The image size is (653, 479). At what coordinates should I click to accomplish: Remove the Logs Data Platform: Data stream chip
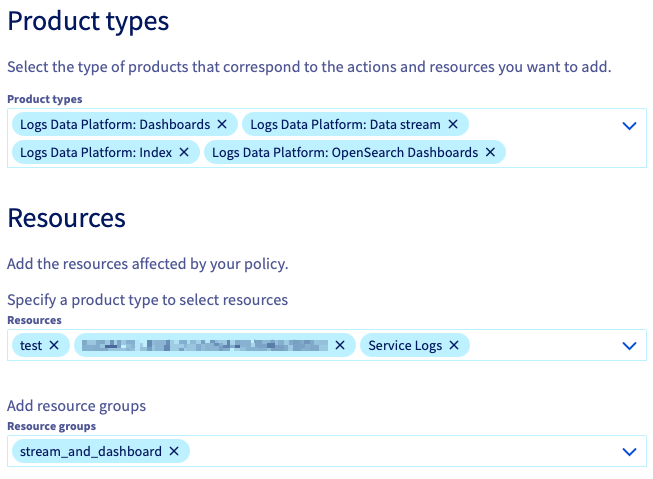[x=453, y=124]
